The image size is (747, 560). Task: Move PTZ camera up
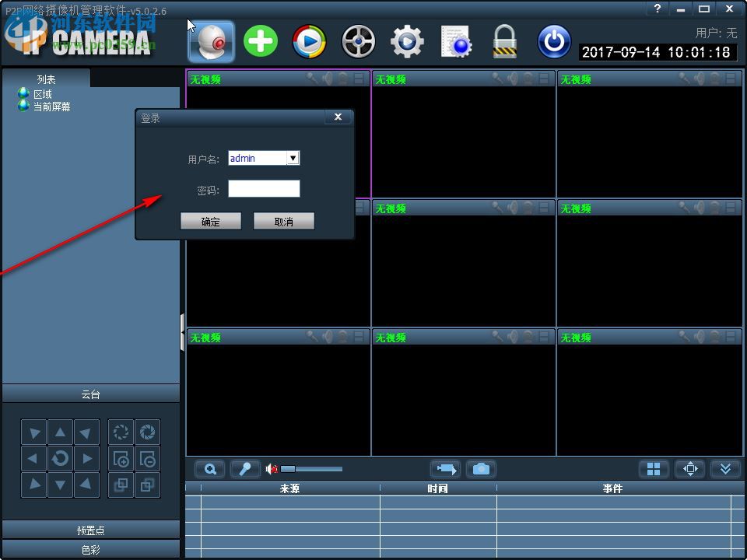(x=60, y=432)
